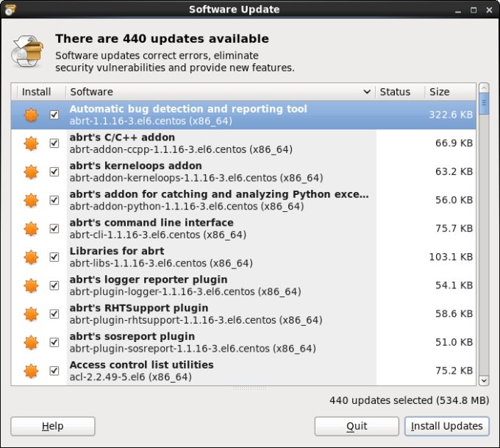This screenshot has width=500, height=448.
Task: Uncheck Libraries for abrt update
Action: click(x=54, y=257)
